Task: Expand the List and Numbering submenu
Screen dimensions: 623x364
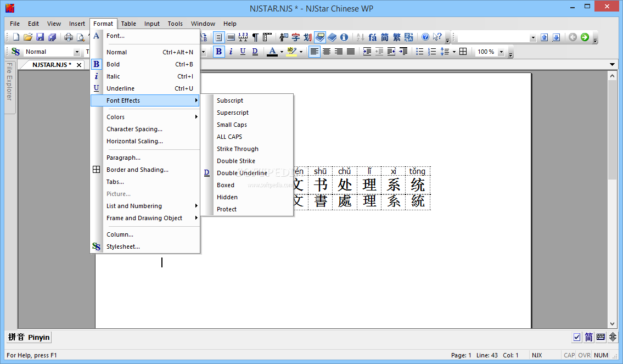Action: (145, 206)
